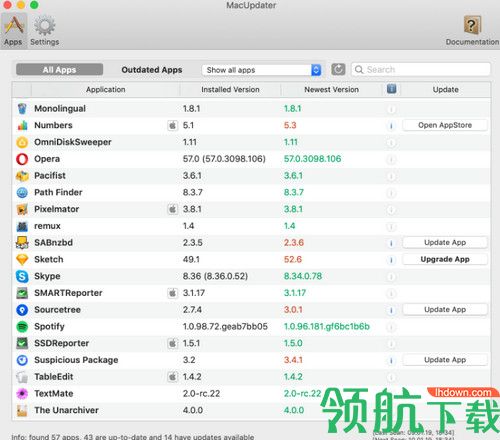Click the Numbers app icon
The image size is (500, 440).
pyautogui.click(x=22, y=125)
